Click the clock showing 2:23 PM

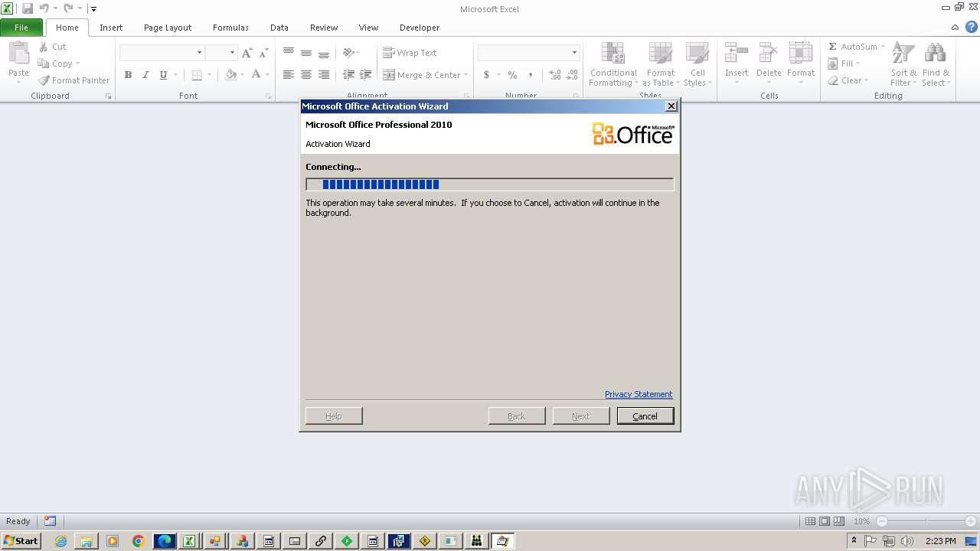point(940,541)
